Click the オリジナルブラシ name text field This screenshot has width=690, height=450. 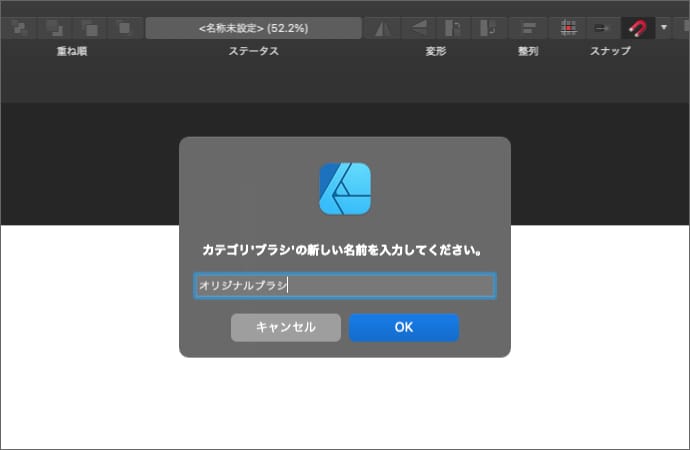(x=344, y=286)
